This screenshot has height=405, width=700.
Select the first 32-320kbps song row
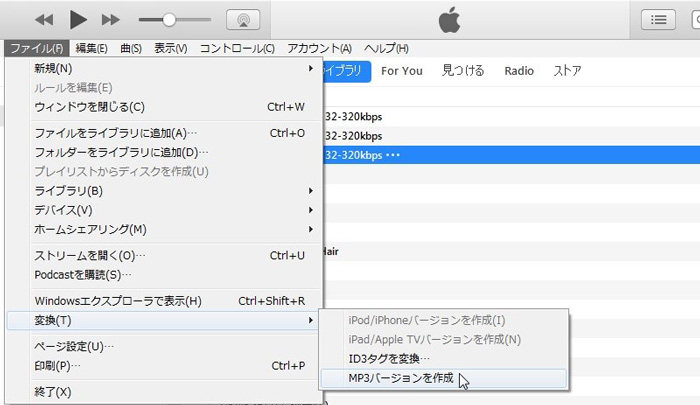pyautogui.click(x=512, y=117)
